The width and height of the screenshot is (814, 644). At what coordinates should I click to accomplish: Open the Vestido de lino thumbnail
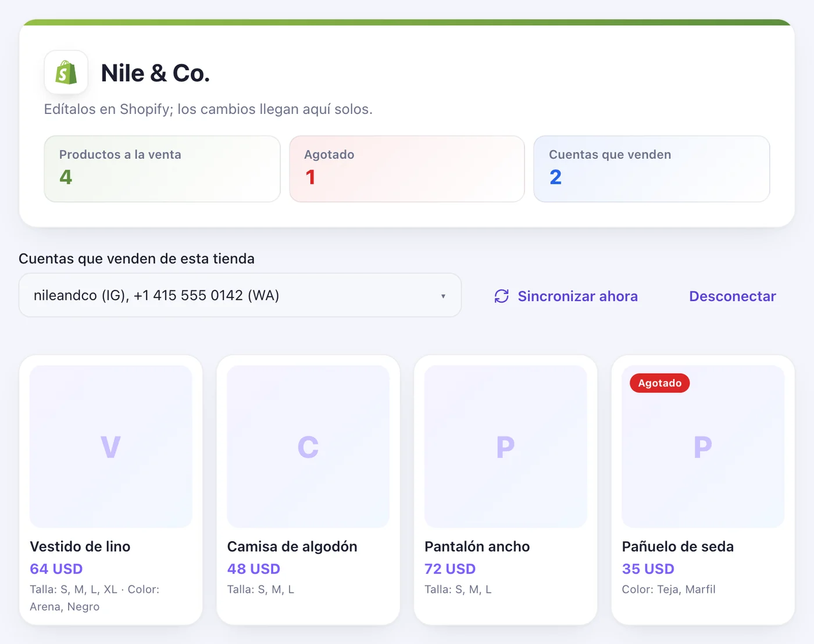click(x=111, y=446)
